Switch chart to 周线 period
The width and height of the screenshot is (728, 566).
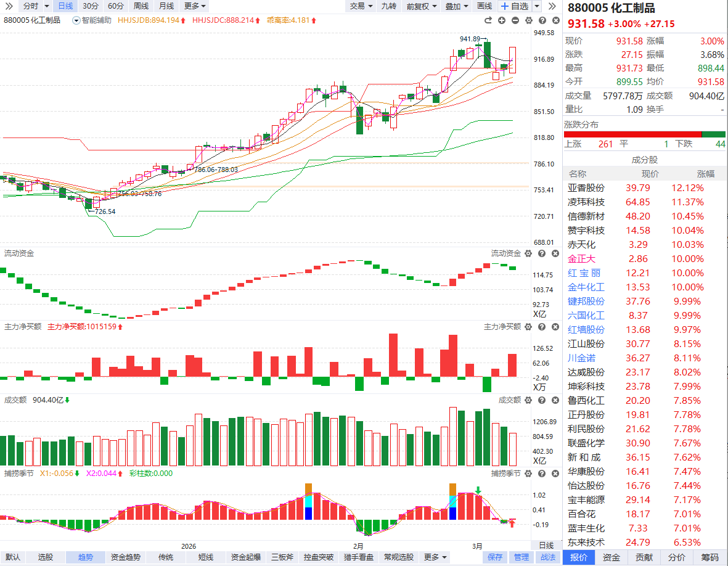pyautogui.click(x=141, y=6)
